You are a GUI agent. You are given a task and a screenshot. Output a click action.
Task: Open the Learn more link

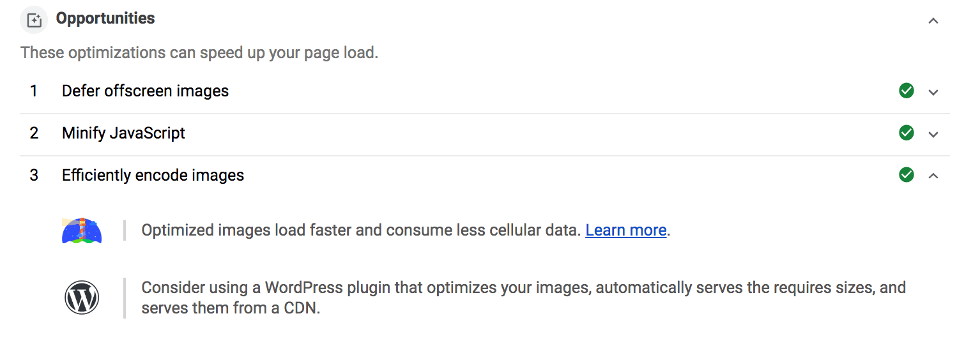point(625,230)
